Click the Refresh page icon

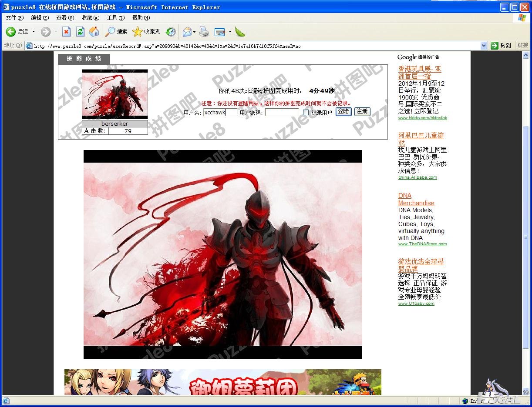(80, 32)
